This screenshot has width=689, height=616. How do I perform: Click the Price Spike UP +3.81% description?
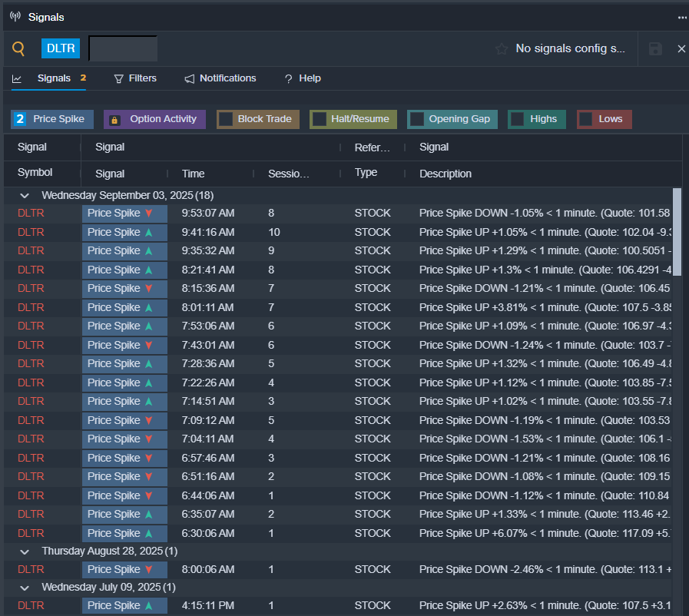click(545, 307)
